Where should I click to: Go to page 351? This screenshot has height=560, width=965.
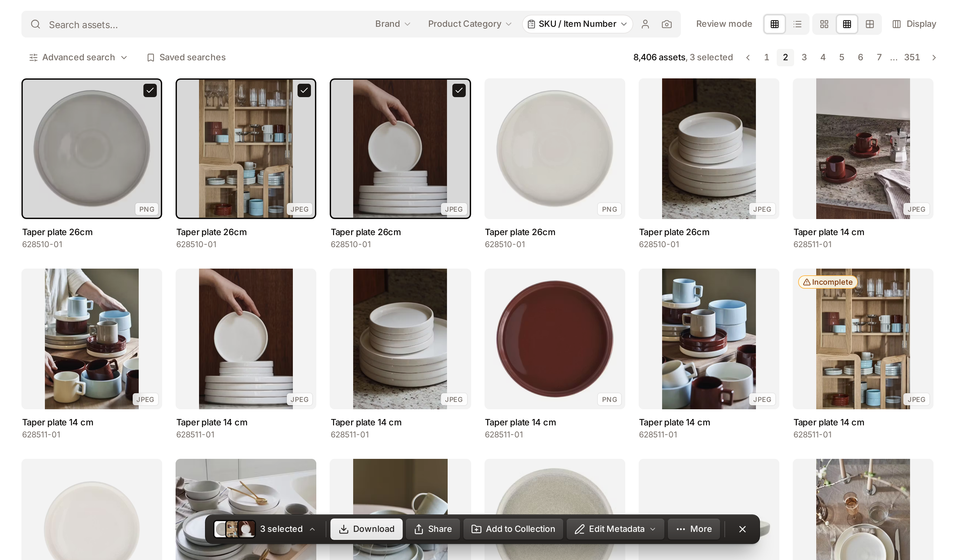point(912,57)
